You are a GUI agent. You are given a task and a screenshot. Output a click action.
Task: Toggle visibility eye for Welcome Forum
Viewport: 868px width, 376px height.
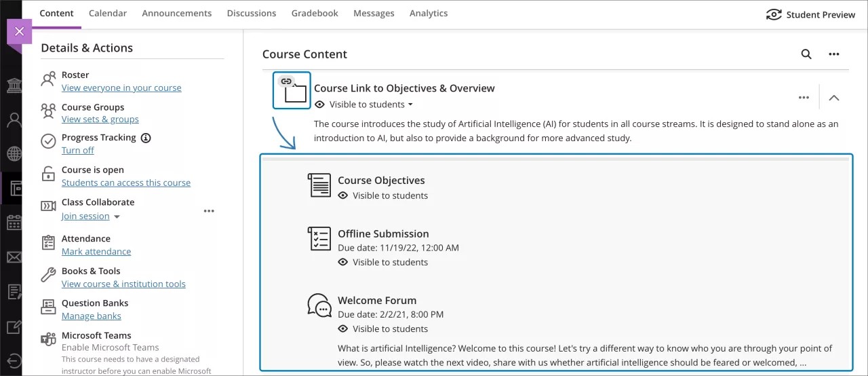pos(343,328)
